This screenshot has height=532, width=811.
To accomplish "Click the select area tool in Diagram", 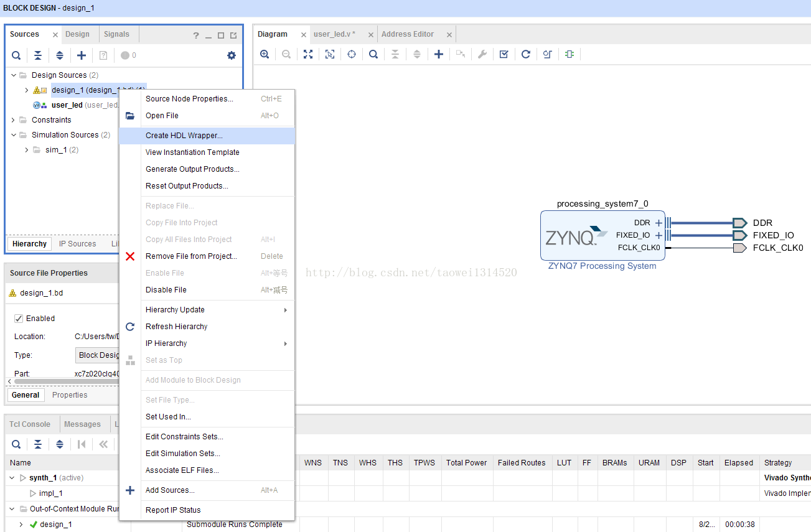I will pyautogui.click(x=330, y=54).
